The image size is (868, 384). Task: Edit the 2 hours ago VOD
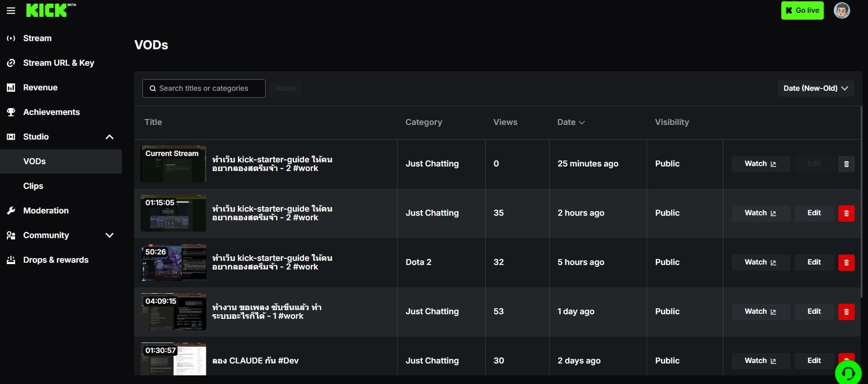814,213
